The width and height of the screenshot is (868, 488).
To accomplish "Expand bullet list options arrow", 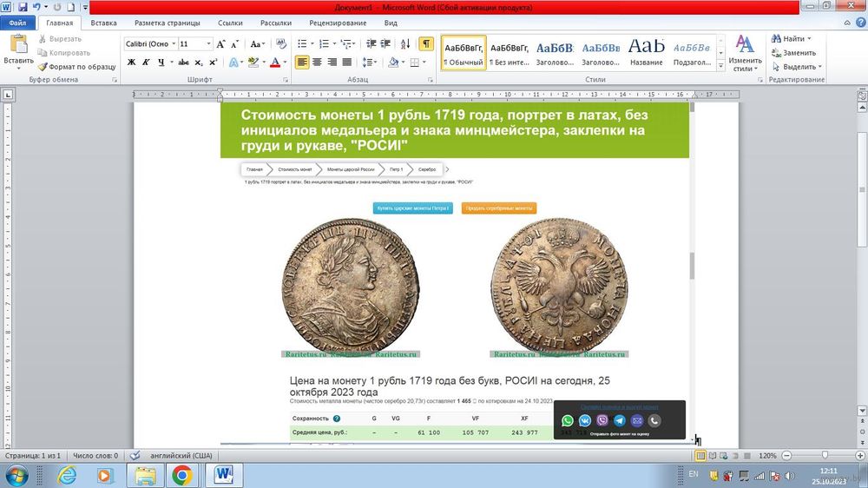I will (312, 43).
